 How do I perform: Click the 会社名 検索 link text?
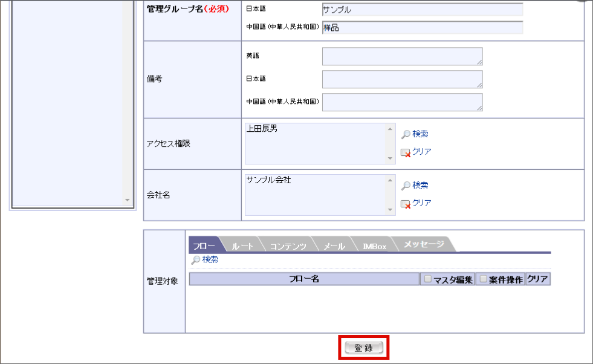coord(420,185)
